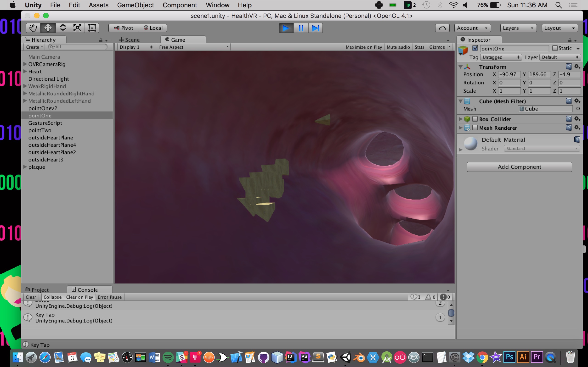This screenshot has width=588, height=367.
Task: Click the Add Component button
Action: point(519,167)
